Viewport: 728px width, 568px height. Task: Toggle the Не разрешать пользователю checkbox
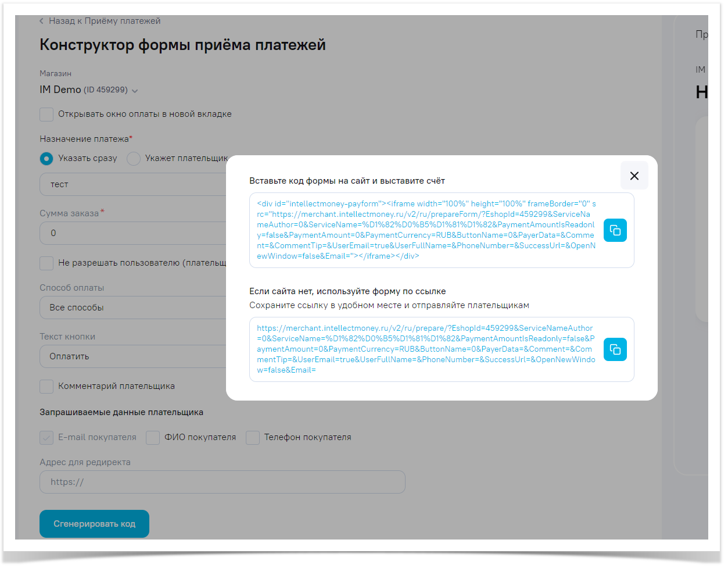[x=46, y=263]
